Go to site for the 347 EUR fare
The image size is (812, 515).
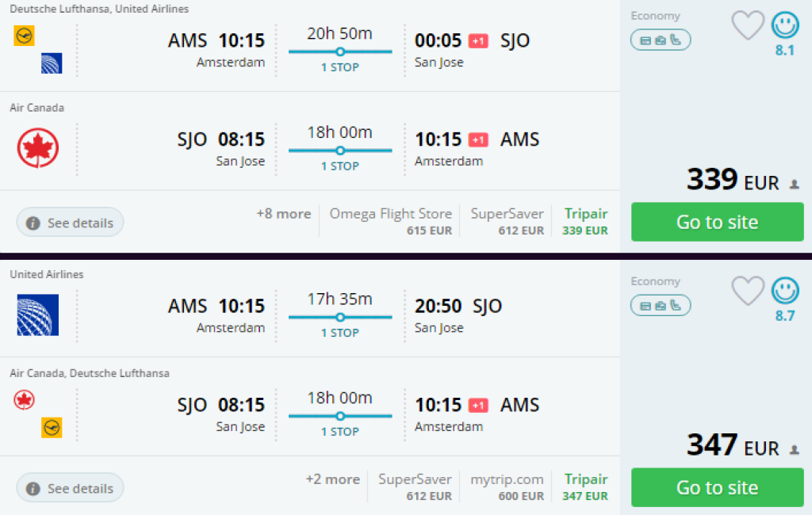(x=717, y=487)
